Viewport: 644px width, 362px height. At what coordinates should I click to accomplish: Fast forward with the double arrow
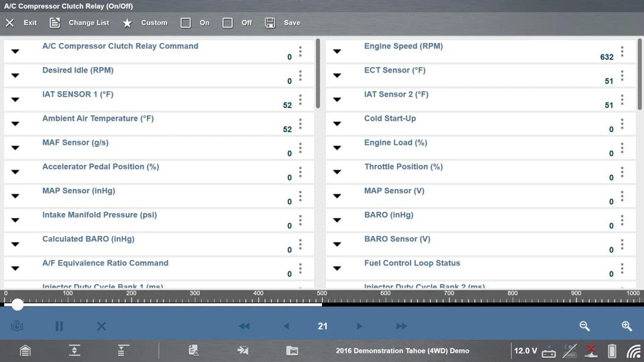(x=401, y=326)
